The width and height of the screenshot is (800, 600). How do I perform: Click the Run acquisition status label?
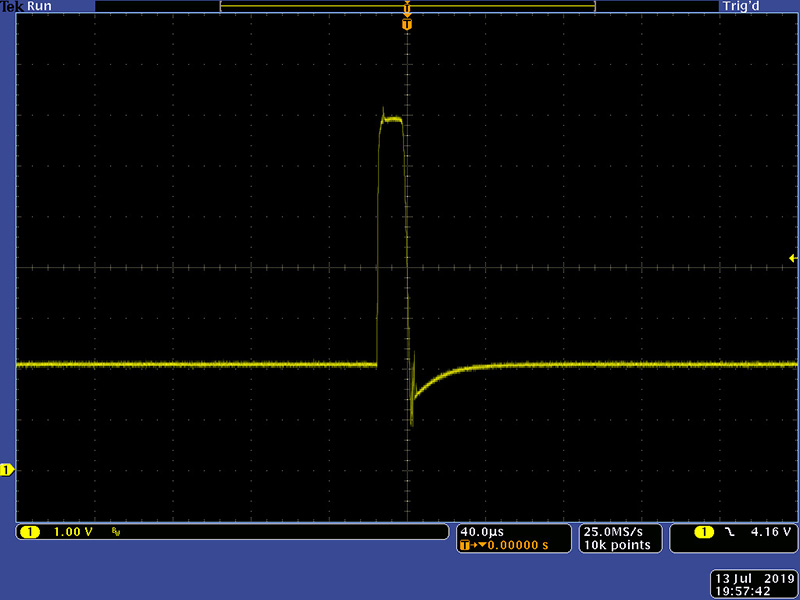coord(40,6)
